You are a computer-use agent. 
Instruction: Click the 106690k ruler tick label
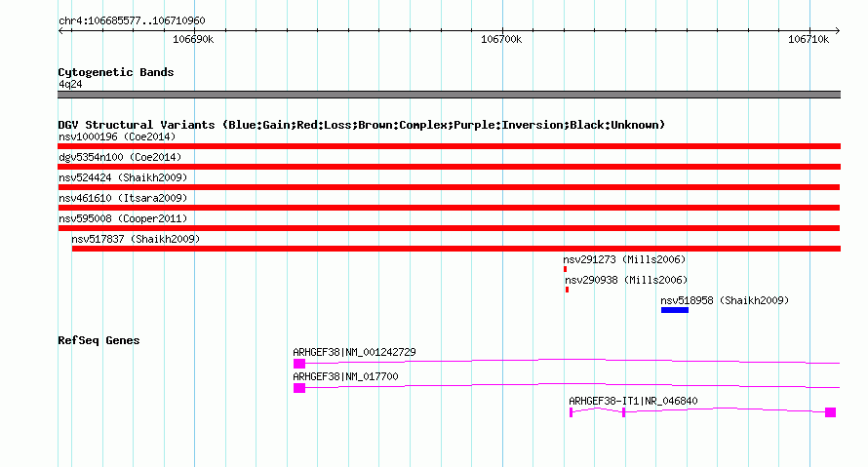pos(193,40)
